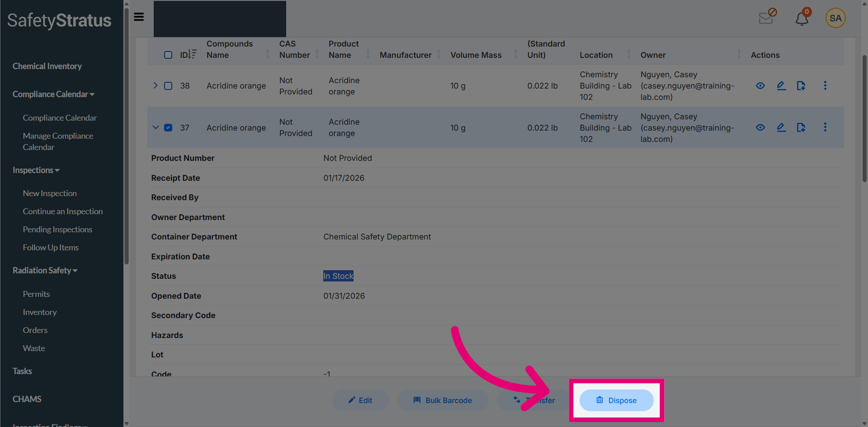Open Radiation Safety Waste

[x=34, y=348]
